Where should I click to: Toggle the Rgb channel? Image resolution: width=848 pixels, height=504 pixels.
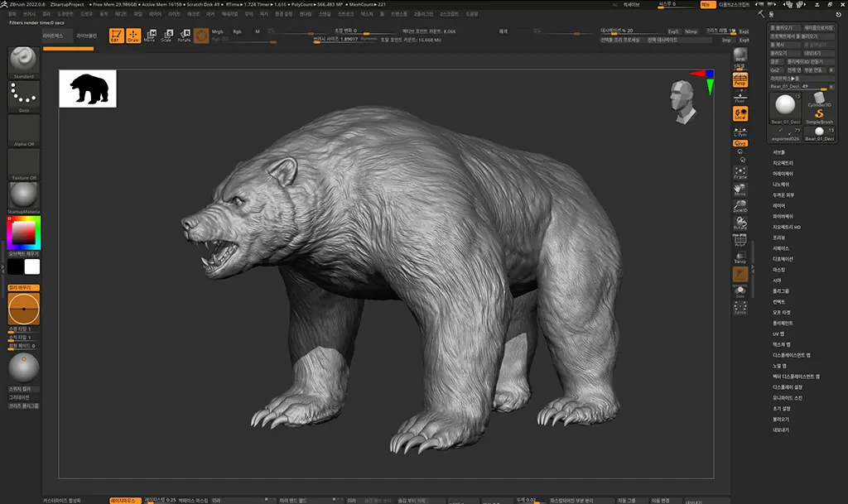click(237, 32)
